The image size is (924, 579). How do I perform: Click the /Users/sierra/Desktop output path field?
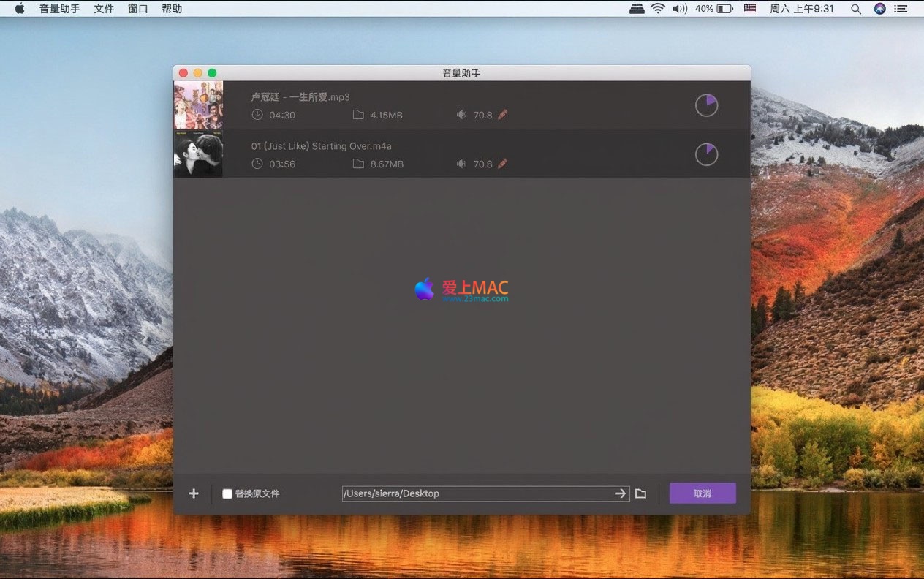click(x=475, y=493)
